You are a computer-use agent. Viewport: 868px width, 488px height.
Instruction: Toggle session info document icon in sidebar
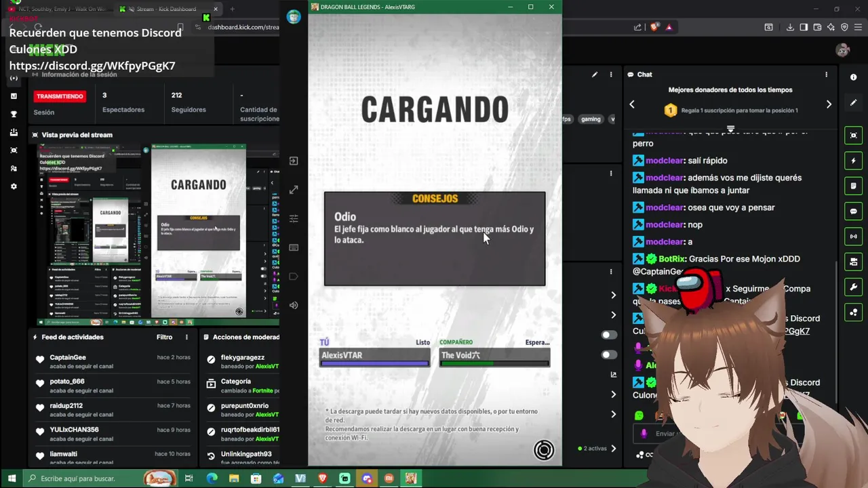853,186
